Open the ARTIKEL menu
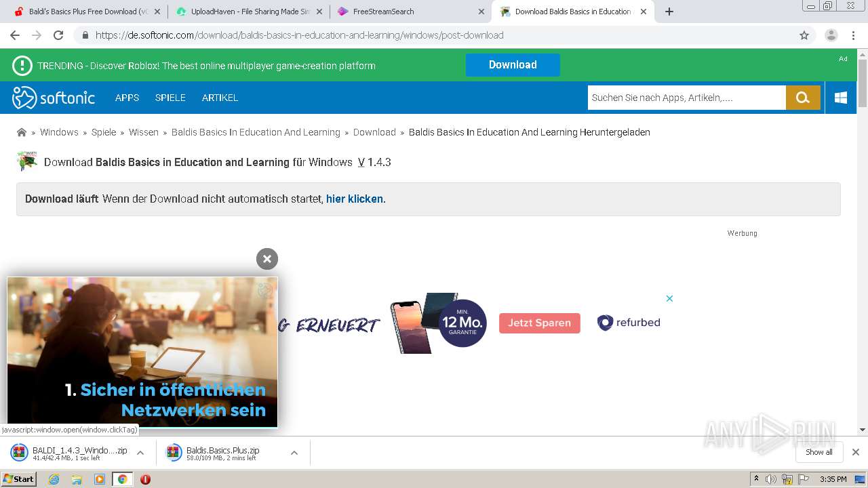The width and height of the screenshot is (868, 488). point(220,98)
